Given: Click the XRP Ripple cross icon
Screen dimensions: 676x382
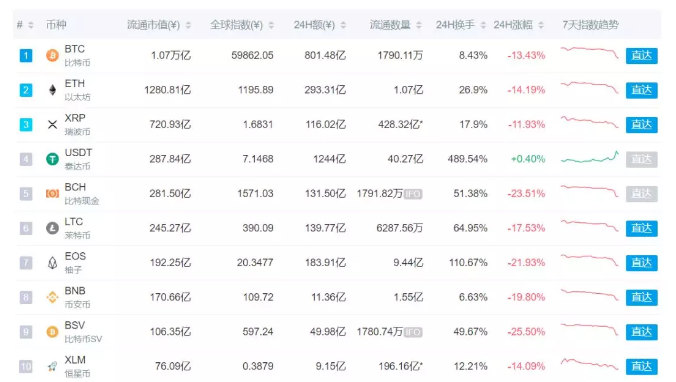Looking at the screenshot, I should pyautogui.click(x=52, y=125).
